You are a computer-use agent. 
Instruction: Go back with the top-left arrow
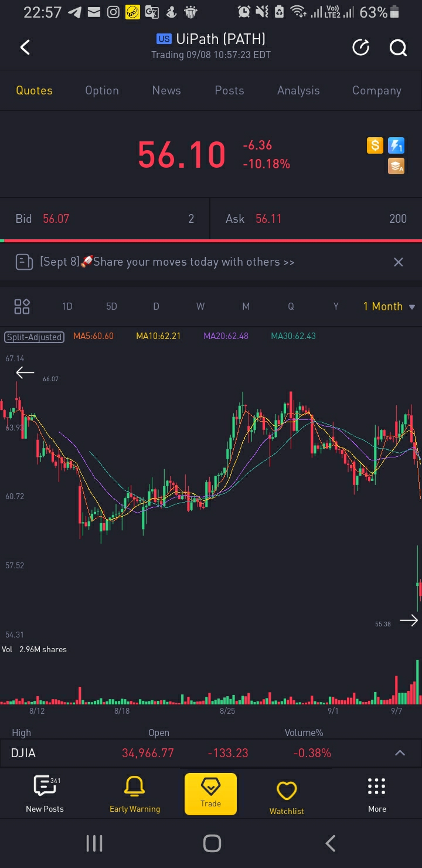tap(25, 48)
